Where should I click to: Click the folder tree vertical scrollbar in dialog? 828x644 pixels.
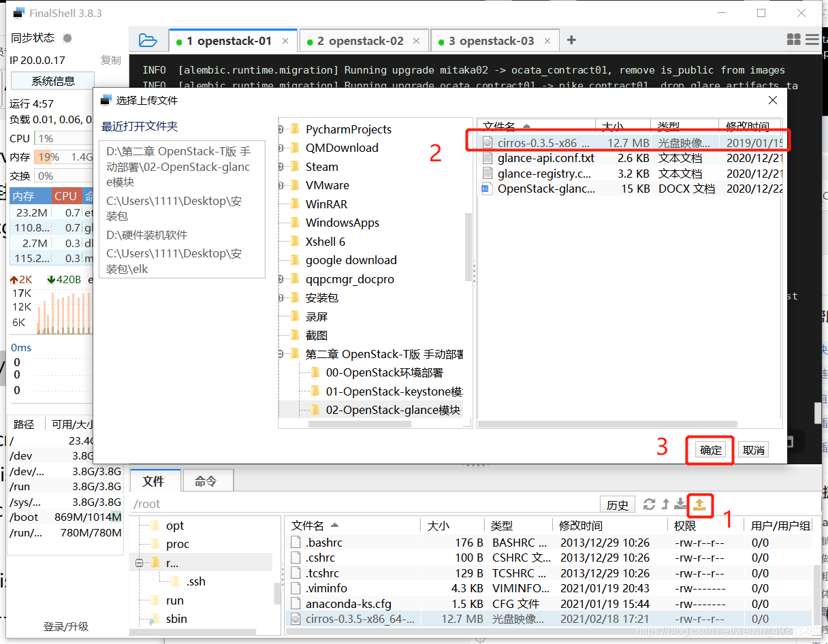tap(468, 247)
